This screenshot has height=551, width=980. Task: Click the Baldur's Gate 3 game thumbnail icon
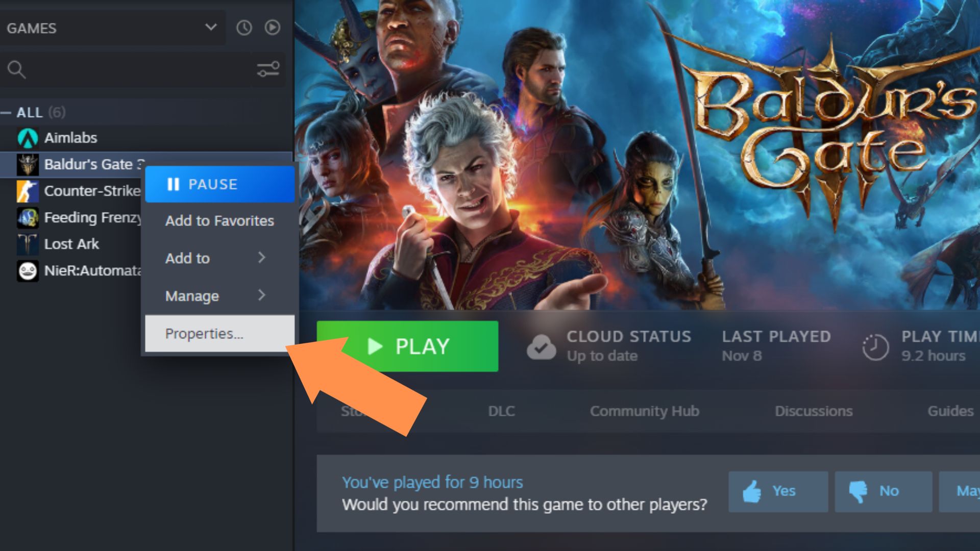pos(27,163)
